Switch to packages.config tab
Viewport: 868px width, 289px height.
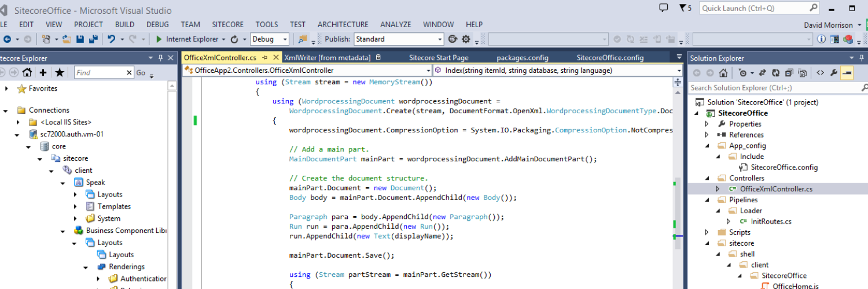pos(523,57)
